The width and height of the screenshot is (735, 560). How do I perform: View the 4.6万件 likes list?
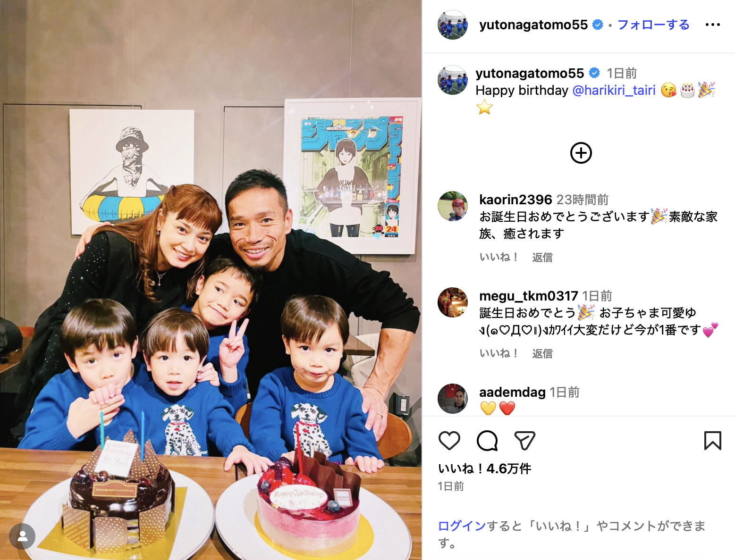485,468
